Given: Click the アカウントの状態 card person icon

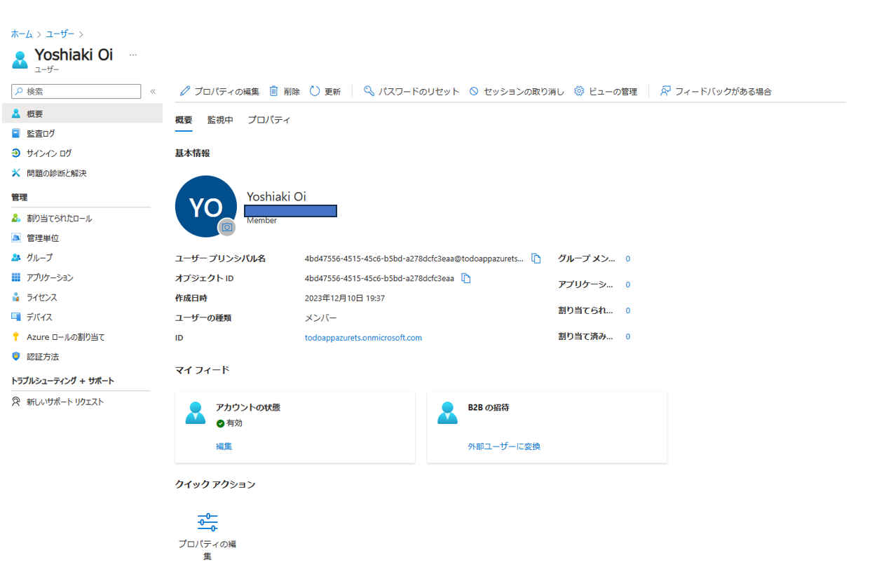Looking at the screenshot, I should click(196, 413).
